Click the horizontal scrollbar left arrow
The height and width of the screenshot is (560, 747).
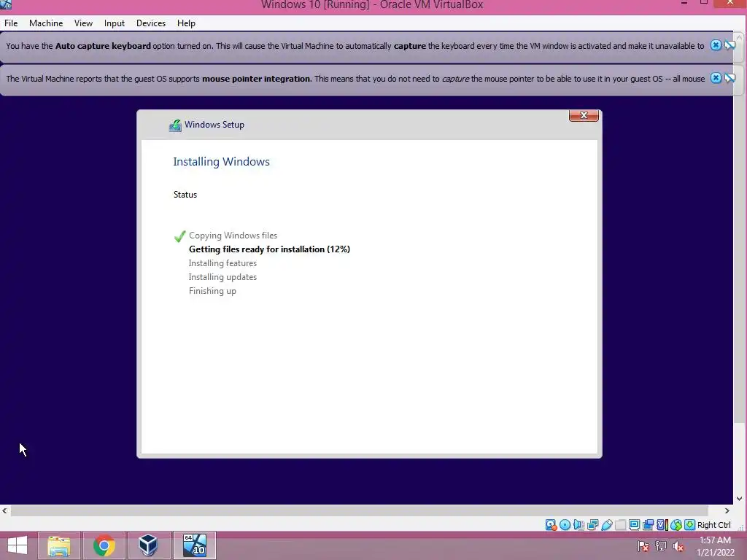5,510
